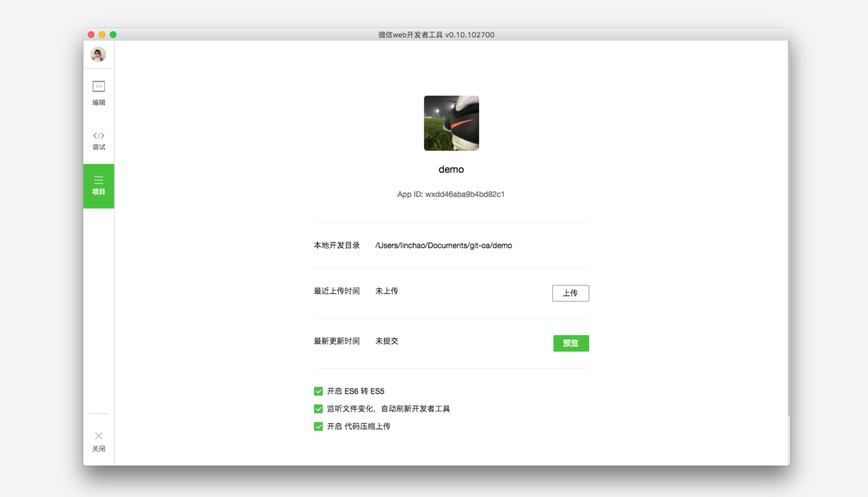The width and height of the screenshot is (868, 497).
Task: Click the green fullscreen window button
Action: tap(113, 35)
